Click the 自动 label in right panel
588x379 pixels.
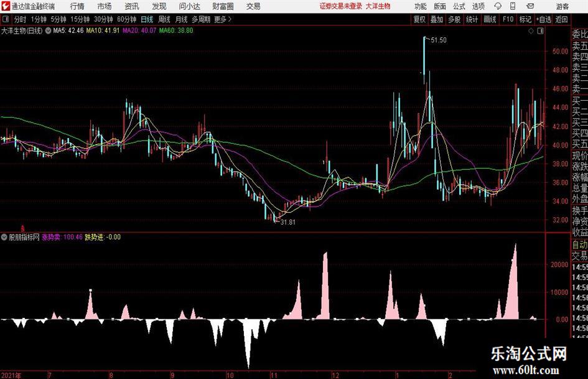click(x=580, y=245)
